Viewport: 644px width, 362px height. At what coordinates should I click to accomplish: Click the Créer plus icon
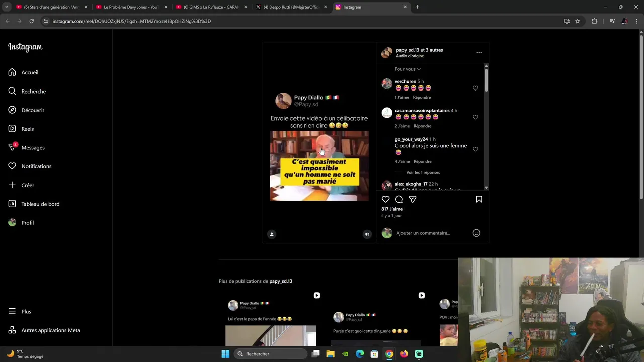(x=12, y=185)
